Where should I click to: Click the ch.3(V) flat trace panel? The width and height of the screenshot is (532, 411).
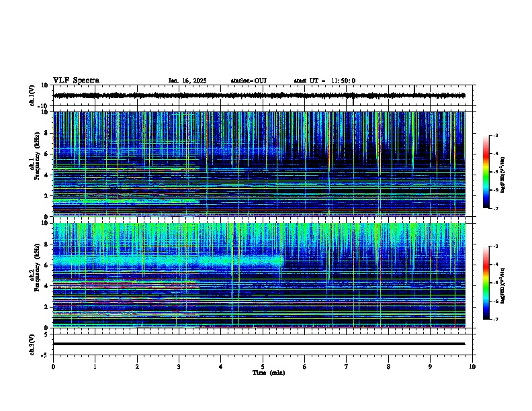point(264,345)
